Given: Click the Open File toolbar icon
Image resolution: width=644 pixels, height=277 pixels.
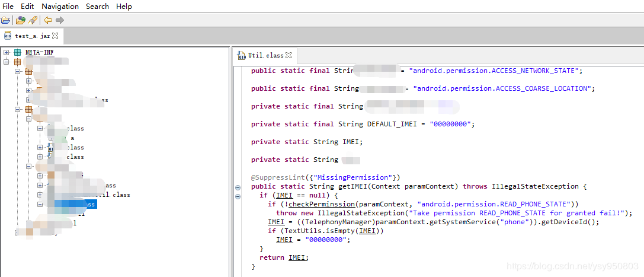Looking at the screenshot, I should (x=5, y=20).
